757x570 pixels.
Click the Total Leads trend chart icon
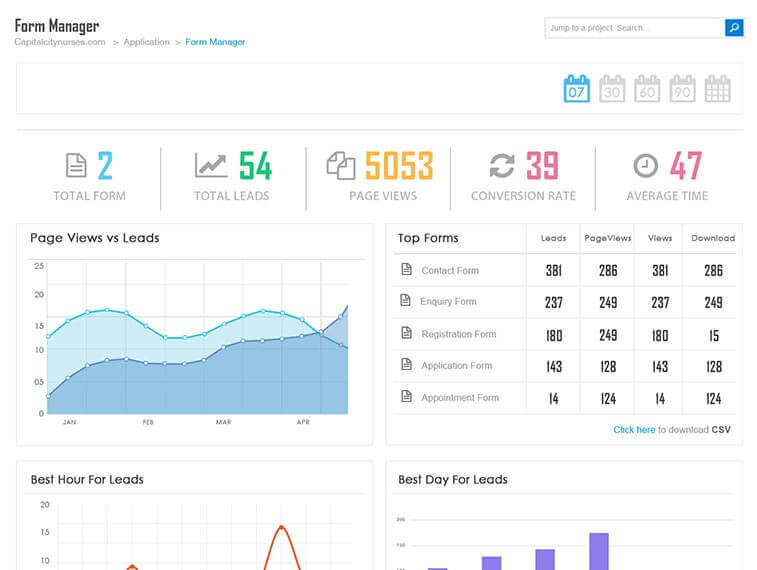(211, 165)
